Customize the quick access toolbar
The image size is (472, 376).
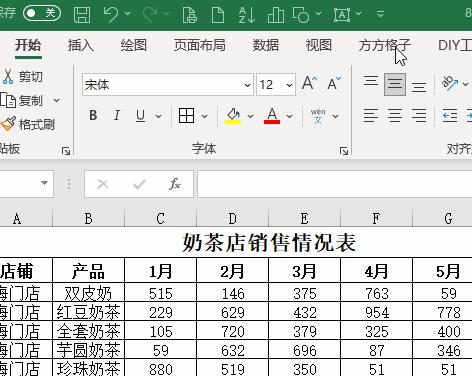coord(380,14)
